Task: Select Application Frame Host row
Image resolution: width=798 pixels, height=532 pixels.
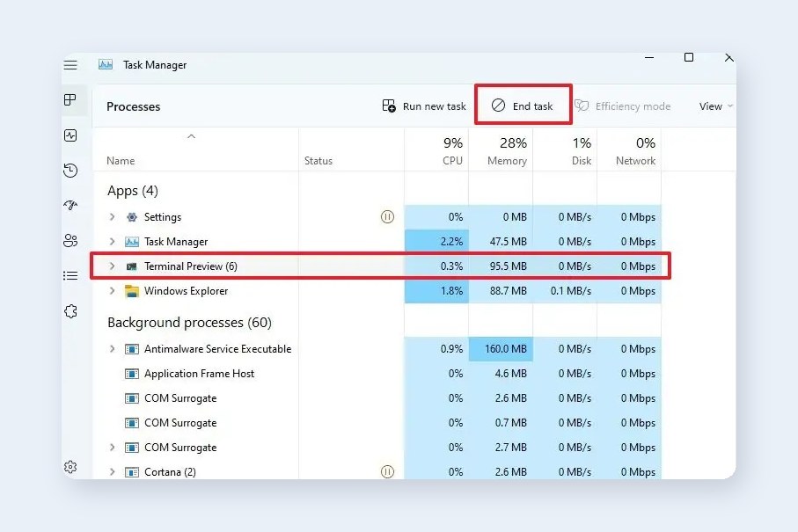Action: tap(377, 374)
